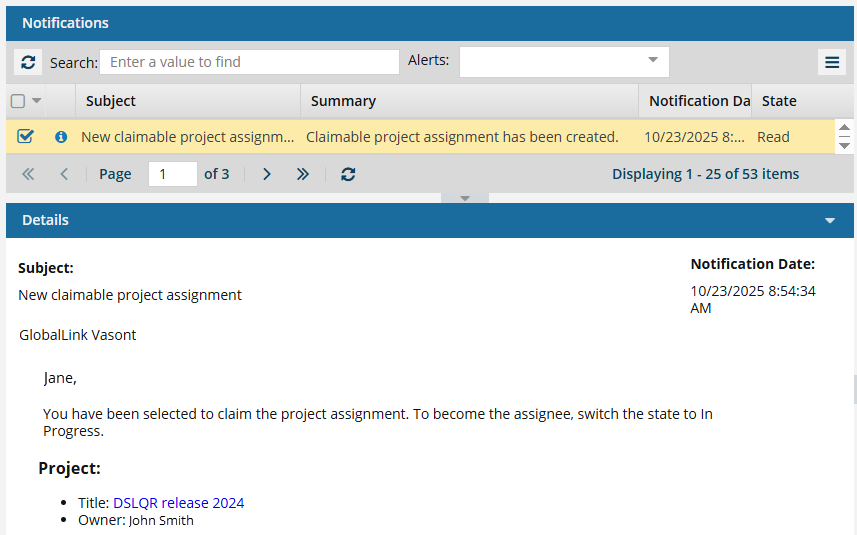Click the Search input field

point(249,62)
